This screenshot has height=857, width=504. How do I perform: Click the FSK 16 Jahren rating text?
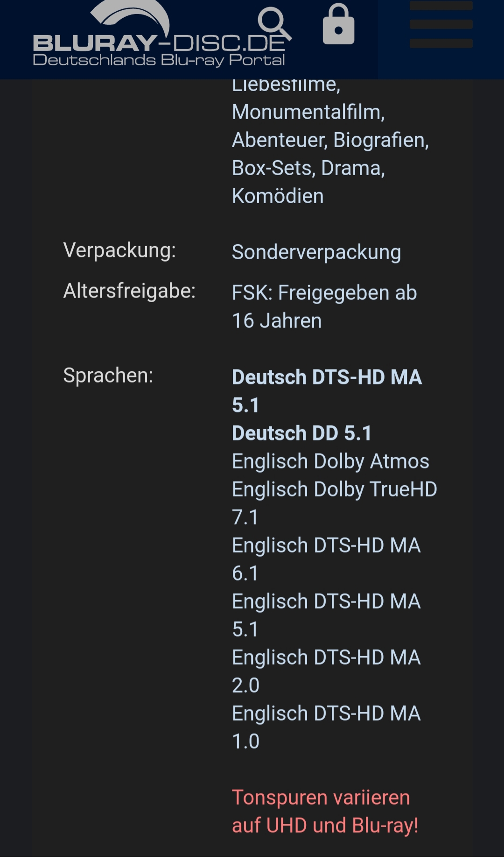coord(324,307)
